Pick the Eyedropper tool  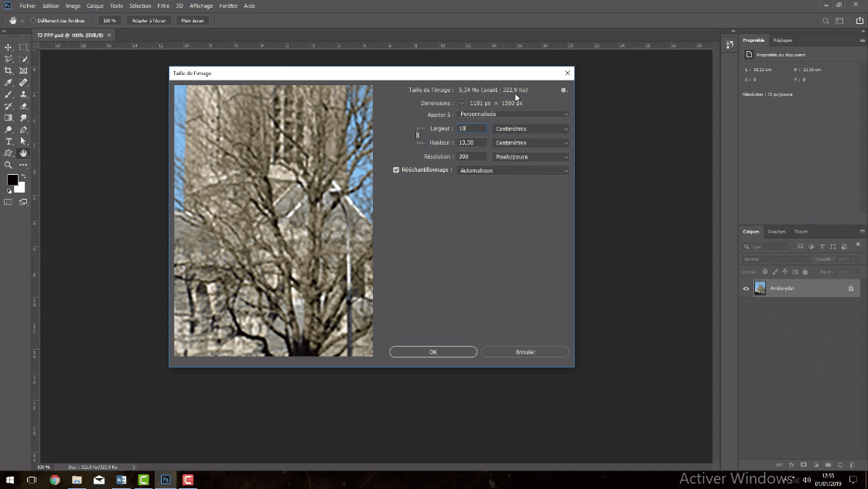(x=9, y=82)
